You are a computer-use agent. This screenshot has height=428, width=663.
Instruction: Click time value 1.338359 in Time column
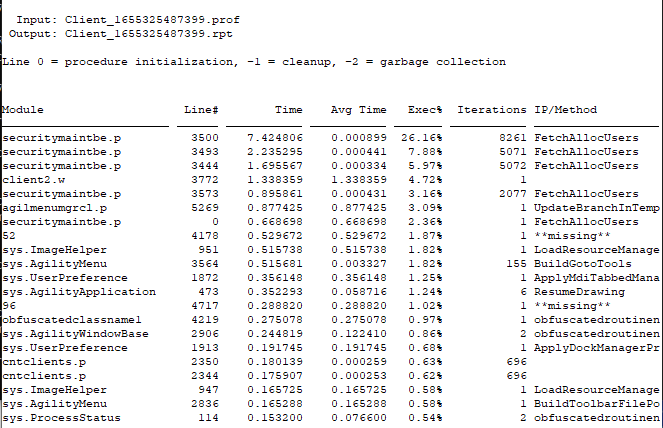click(275, 180)
